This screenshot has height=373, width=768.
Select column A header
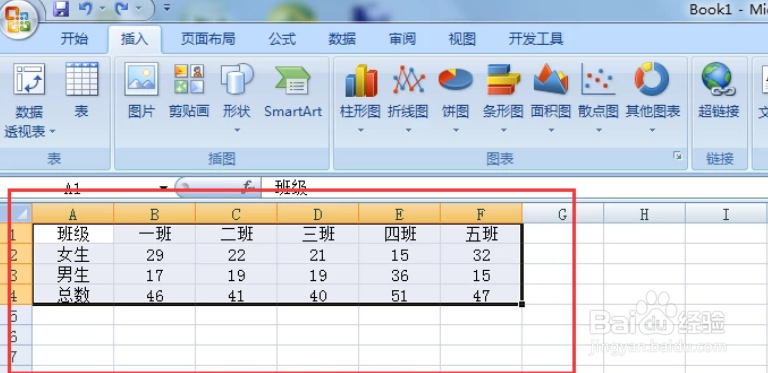click(72, 214)
